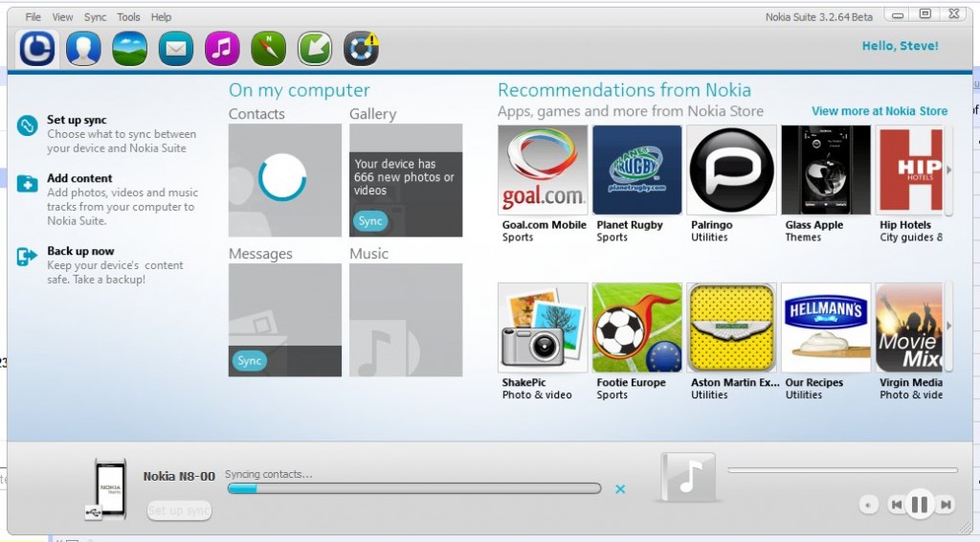
Task: Click the Back up now option
Action: pyautogui.click(x=80, y=251)
